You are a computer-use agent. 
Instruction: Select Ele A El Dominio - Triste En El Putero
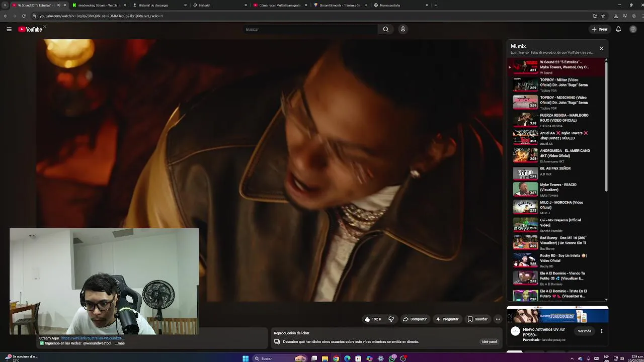coord(556,295)
